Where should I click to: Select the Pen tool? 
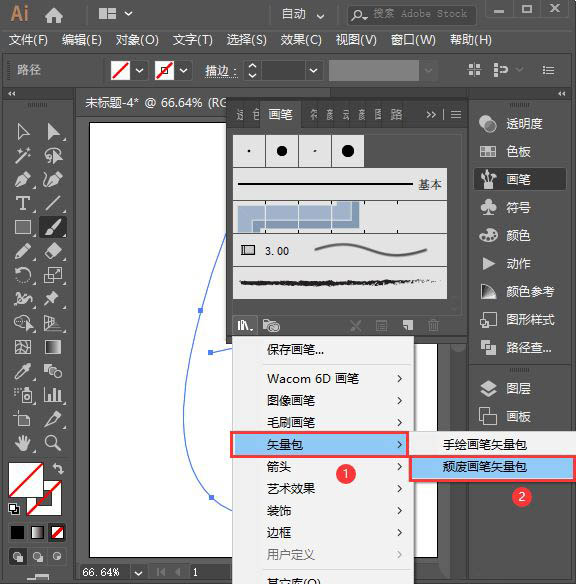tap(23, 180)
